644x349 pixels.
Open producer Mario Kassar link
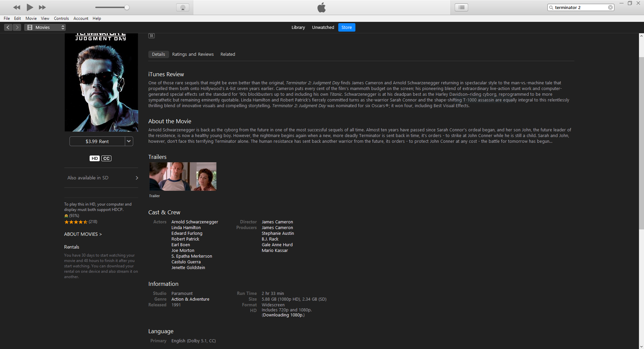click(x=275, y=251)
